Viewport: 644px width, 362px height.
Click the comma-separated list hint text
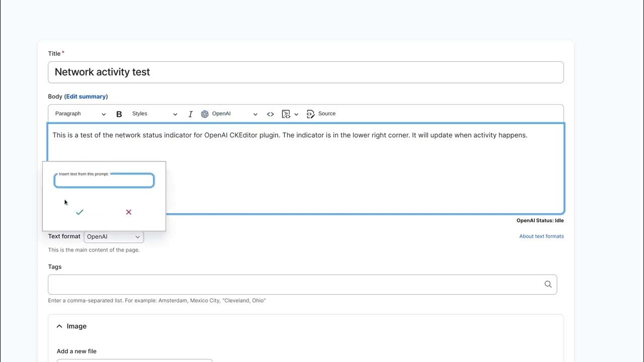pos(157,301)
